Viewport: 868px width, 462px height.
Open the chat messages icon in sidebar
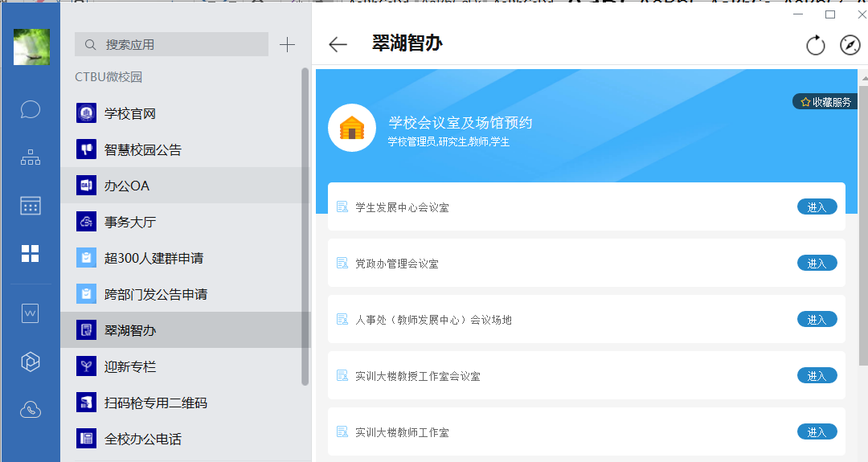[31, 109]
